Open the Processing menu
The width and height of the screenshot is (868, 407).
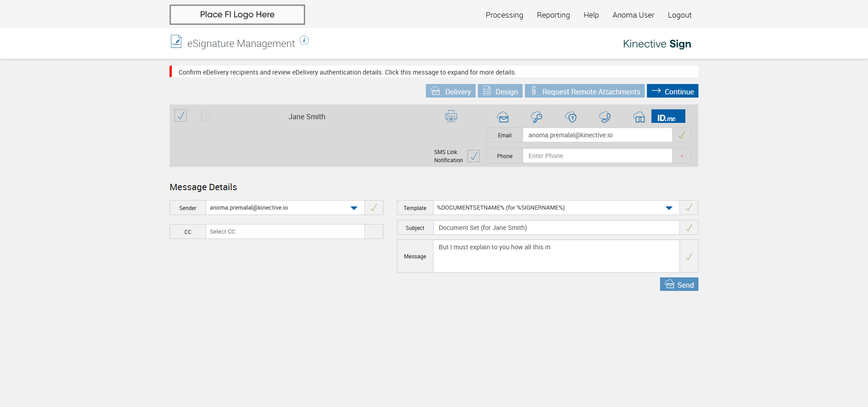[504, 15]
